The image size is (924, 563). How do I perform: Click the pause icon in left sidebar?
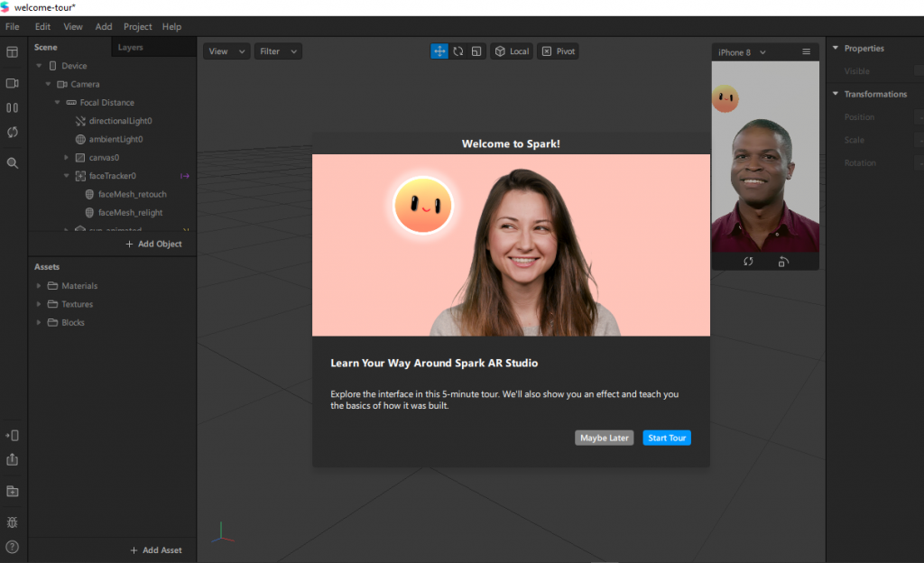pos(13,107)
